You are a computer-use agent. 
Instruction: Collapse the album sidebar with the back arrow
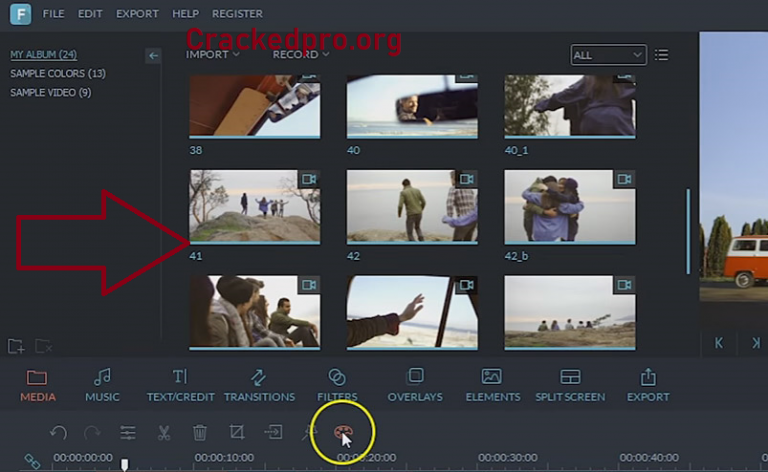(153, 56)
